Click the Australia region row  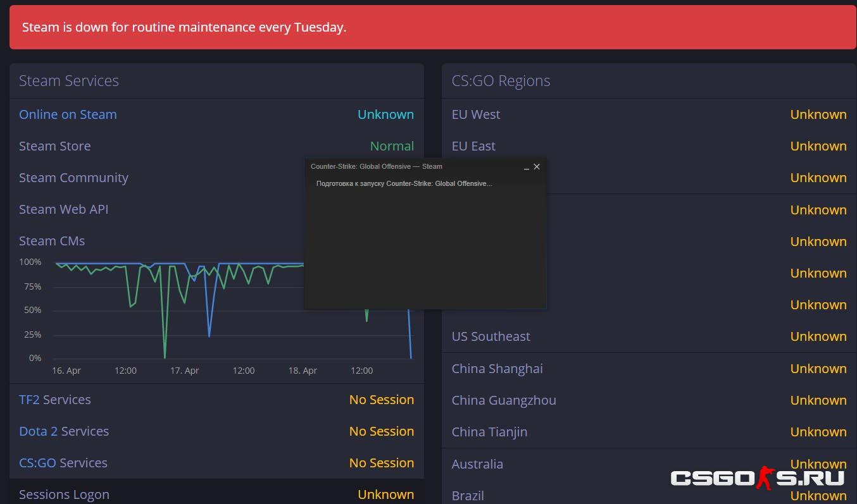[x=649, y=464]
